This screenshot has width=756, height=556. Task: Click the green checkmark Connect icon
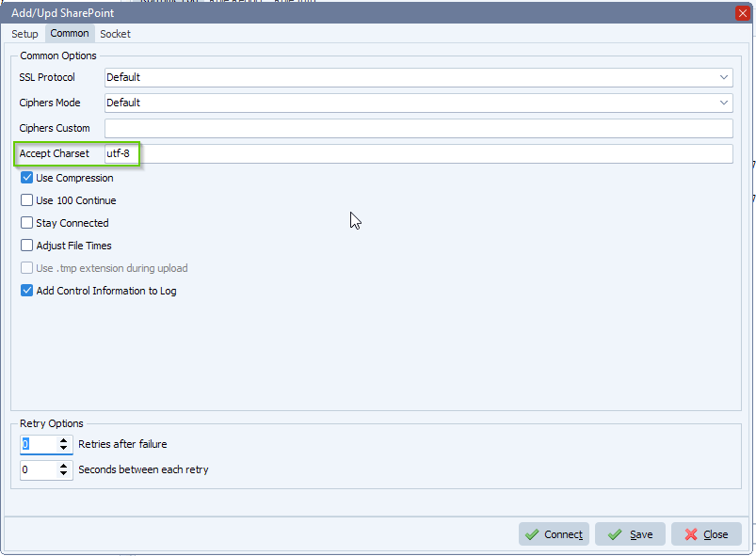[x=534, y=533]
